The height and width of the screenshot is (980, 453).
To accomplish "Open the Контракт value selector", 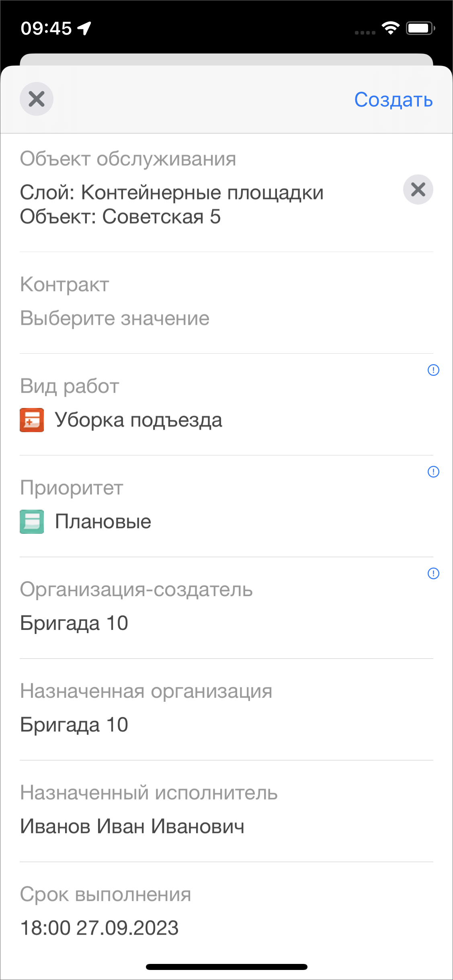I will coord(115,318).
